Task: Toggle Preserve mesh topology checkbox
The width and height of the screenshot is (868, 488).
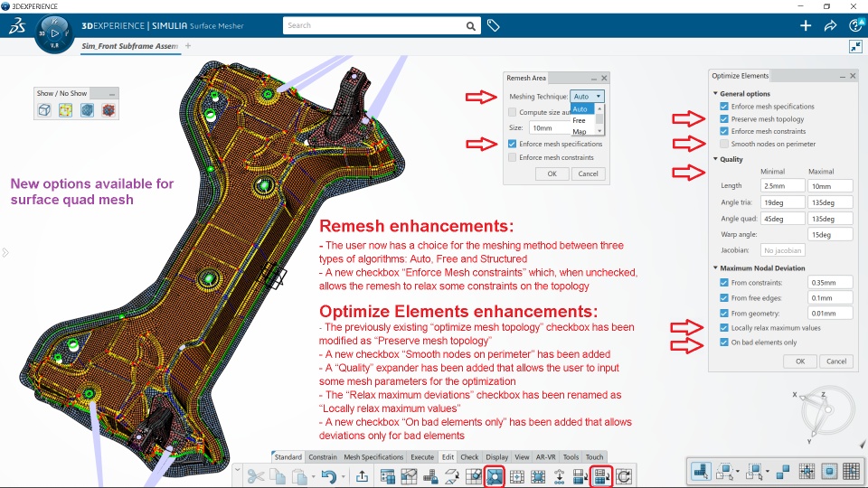Action: [x=724, y=119]
